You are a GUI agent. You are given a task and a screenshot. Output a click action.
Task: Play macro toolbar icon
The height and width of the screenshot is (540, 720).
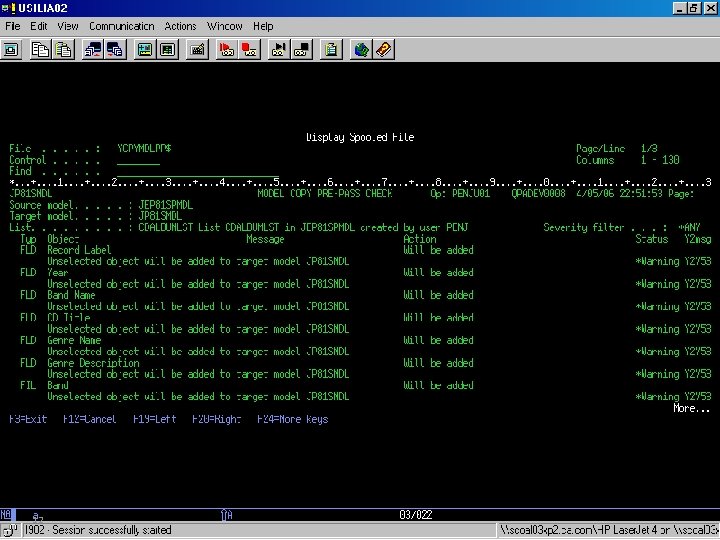pyautogui.click(x=279, y=50)
